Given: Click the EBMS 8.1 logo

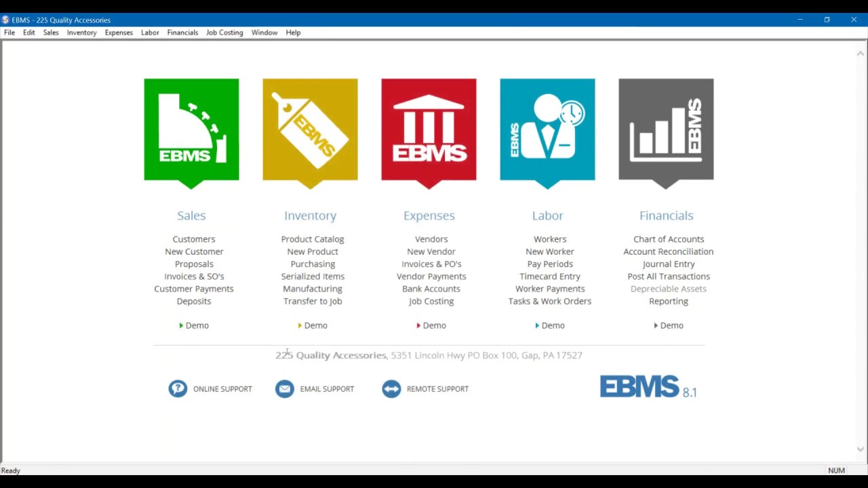Looking at the screenshot, I should click(648, 386).
